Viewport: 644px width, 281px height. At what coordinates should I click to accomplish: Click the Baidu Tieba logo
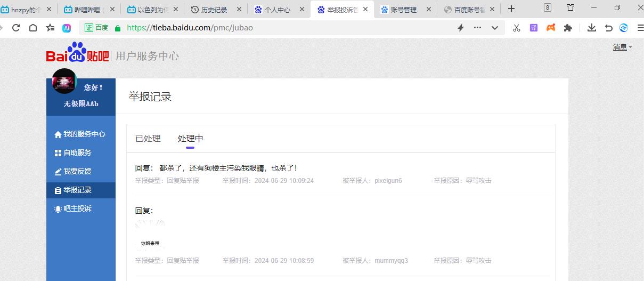point(78,54)
